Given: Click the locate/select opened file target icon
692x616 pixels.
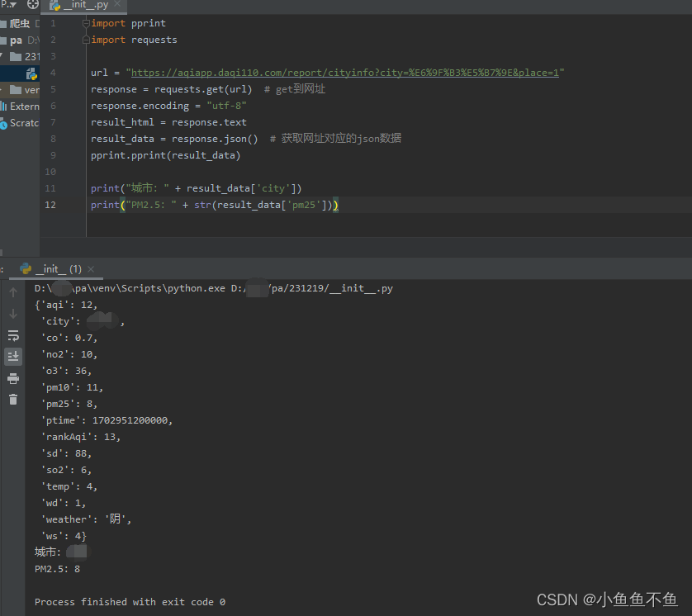Looking at the screenshot, I should point(33,4).
